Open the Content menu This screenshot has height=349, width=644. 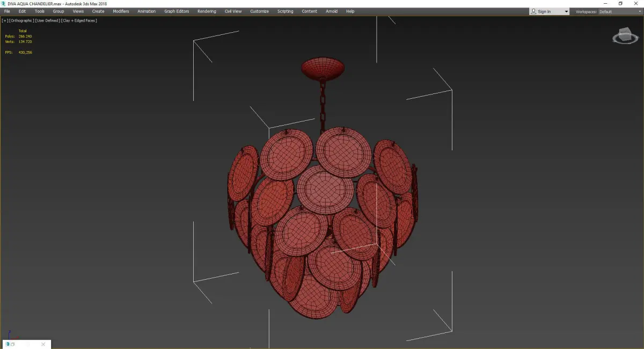(x=309, y=11)
